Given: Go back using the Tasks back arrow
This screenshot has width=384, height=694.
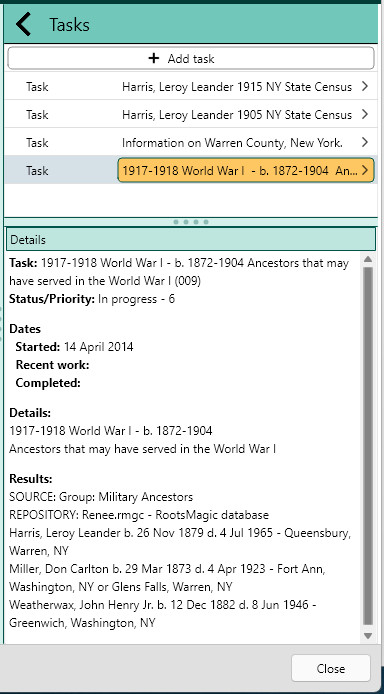Looking at the screenshot, I should tap(23, 24).
